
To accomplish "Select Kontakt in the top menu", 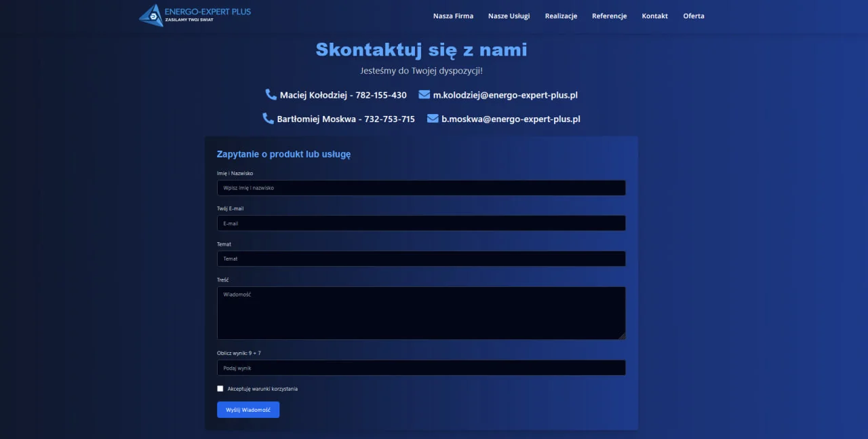I will (654, 16).
